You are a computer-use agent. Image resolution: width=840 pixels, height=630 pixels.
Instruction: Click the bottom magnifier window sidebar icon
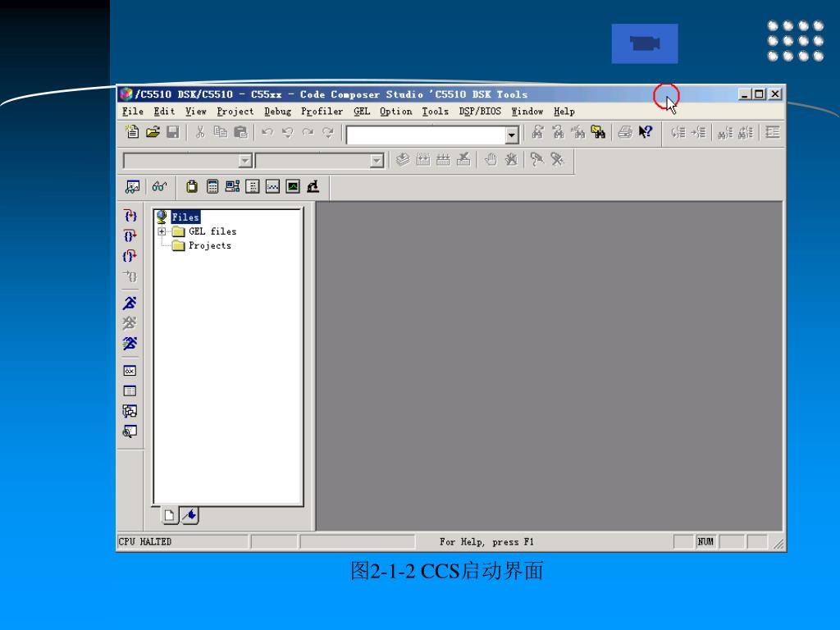click(130, 431)
